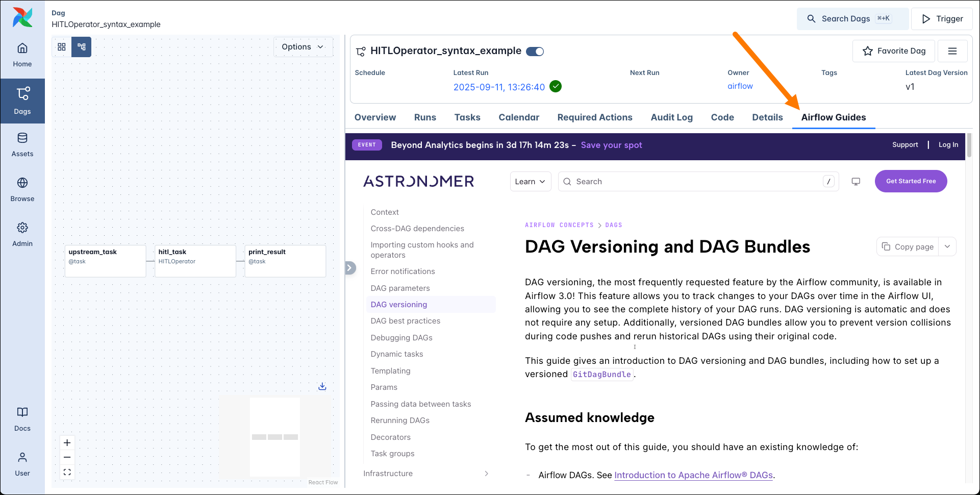Toggle the Copy page split button arrow

pos(947,246)
